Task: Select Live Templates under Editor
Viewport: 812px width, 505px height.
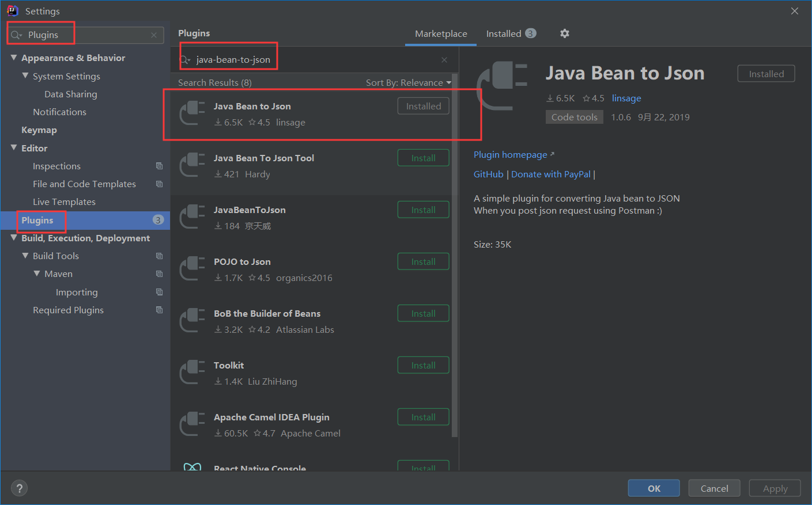Action: point(64,202)
